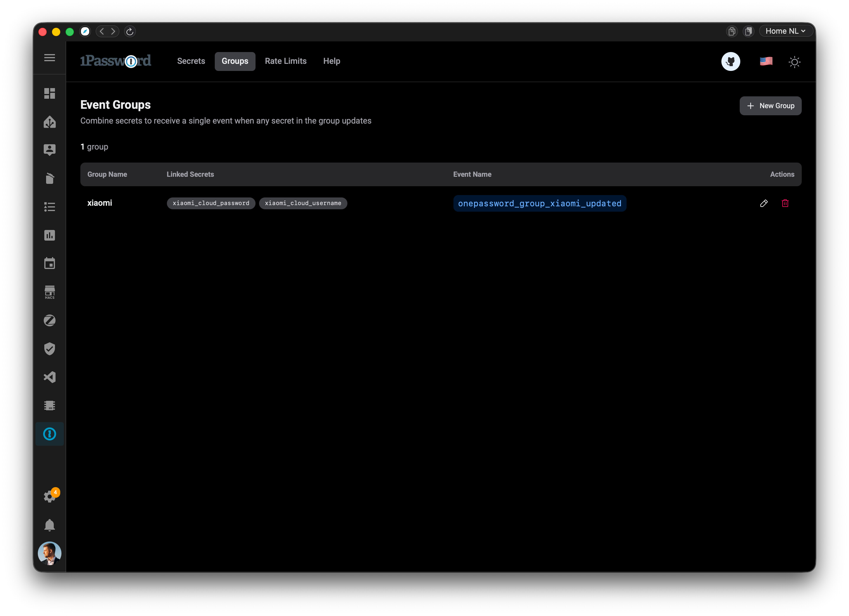
Task: Open the GitHub repository icon
Action: [x=730, y=61]
